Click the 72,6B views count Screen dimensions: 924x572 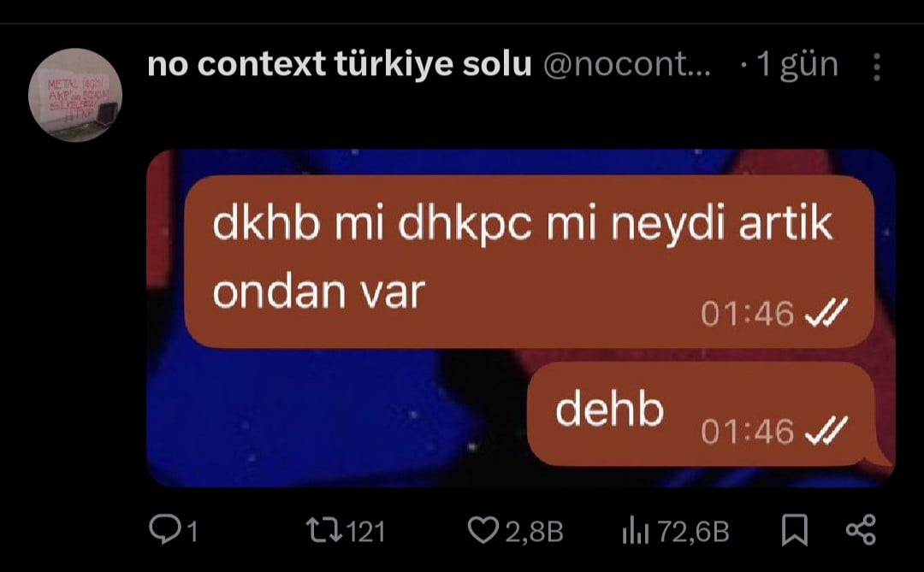pyautogui.click(x=694, y=531)
